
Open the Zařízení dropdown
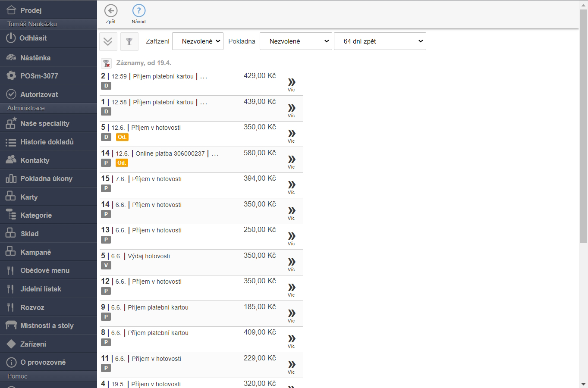(198, 41)
